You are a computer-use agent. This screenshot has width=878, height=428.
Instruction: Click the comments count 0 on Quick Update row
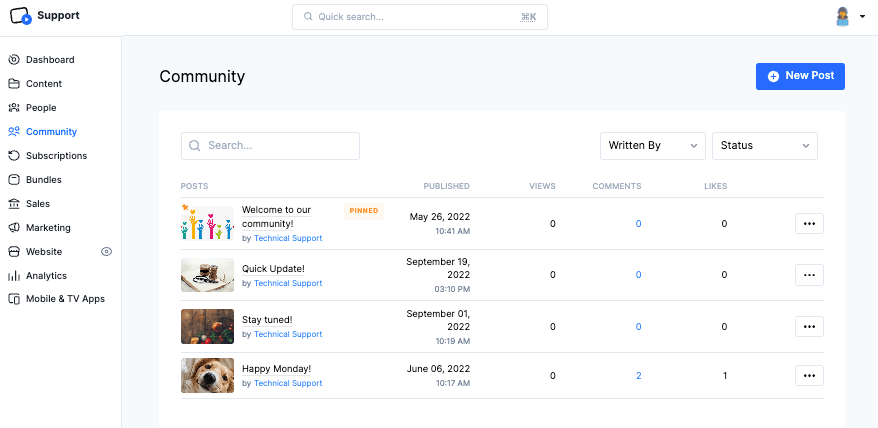[638, 275]
